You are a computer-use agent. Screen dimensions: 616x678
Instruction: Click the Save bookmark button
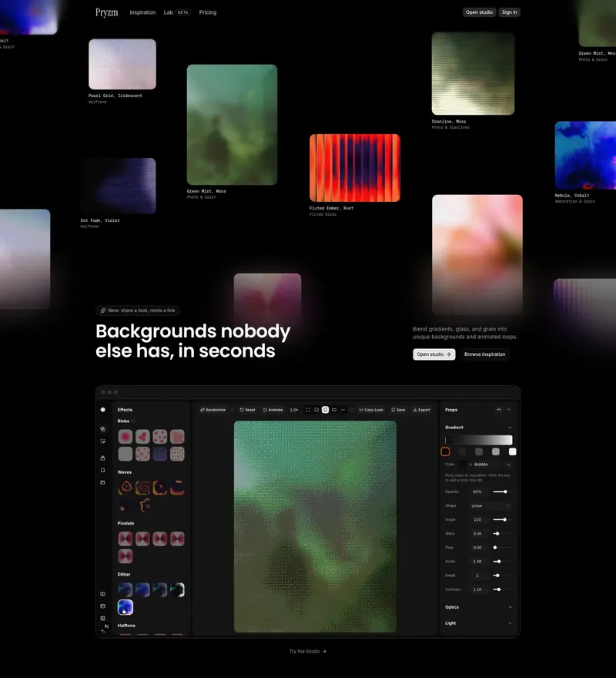pyautogui.click(x=398, y=410)
